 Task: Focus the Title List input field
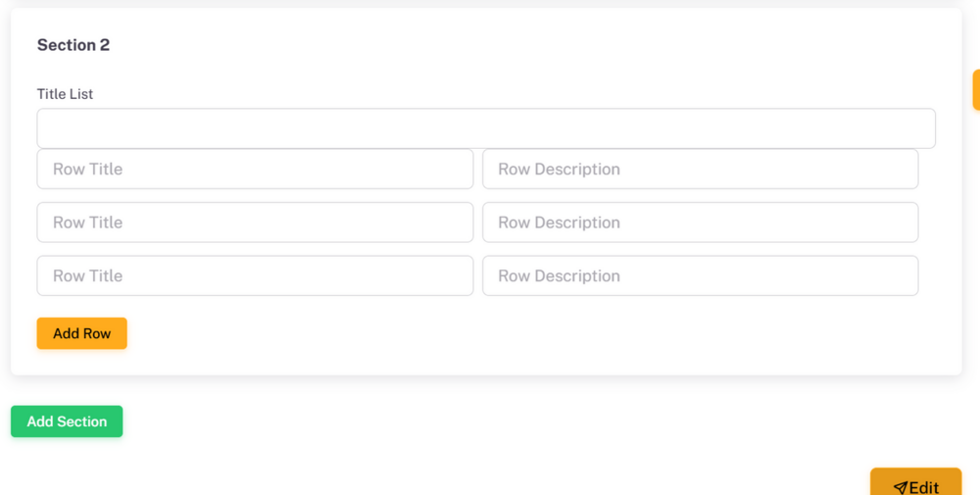click(x=486, y=128)
